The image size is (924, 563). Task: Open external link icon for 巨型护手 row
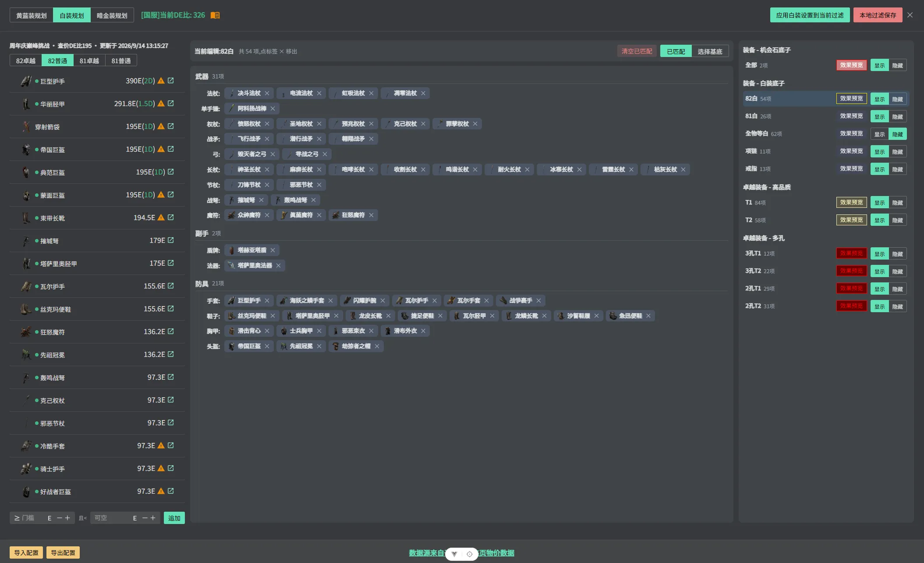tap(171, 81)
